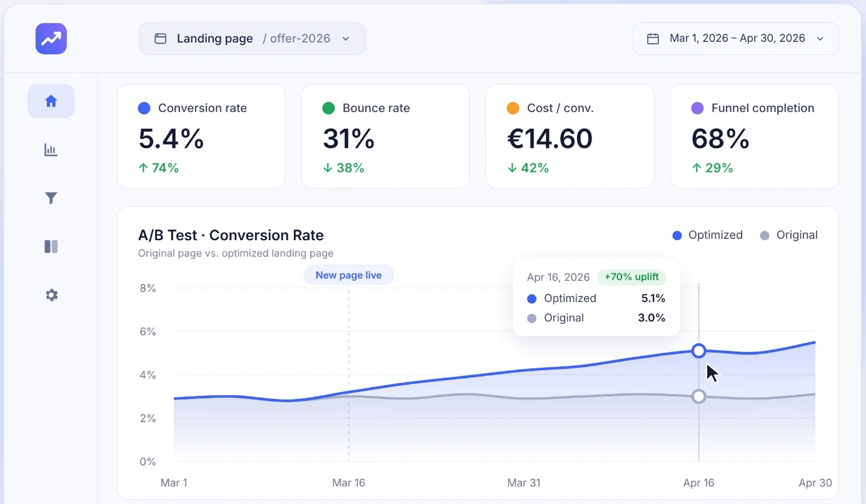Click the Optimized 5.1% value in tooltip
Viewport: 866px width, 504px height.
[x=653, y=298]
